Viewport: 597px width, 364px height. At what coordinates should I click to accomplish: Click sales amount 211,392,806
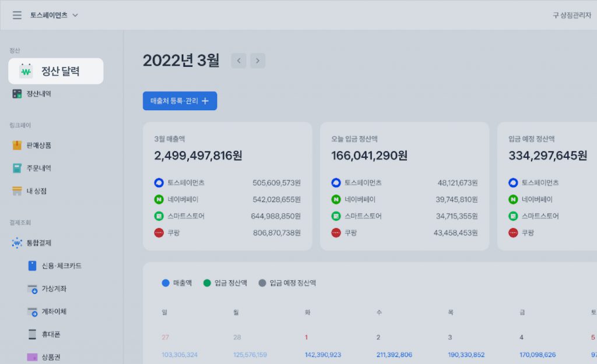tap(394, 355)
